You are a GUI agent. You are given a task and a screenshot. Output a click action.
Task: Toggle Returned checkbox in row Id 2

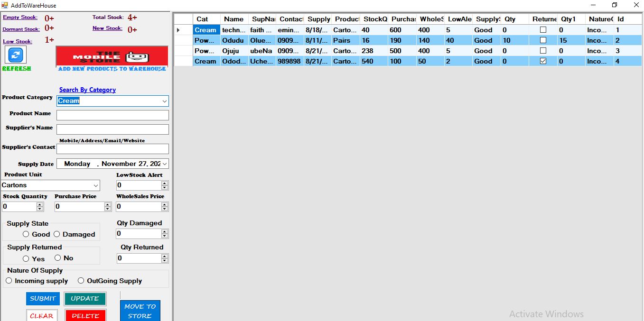(x=543, y=40)
